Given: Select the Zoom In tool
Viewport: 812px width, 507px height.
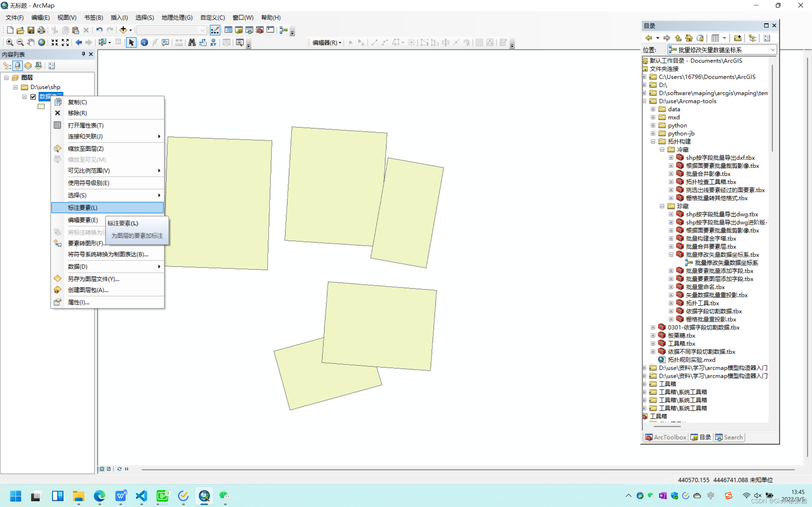Looking at the screenshot, I should [x=10, y=42].
